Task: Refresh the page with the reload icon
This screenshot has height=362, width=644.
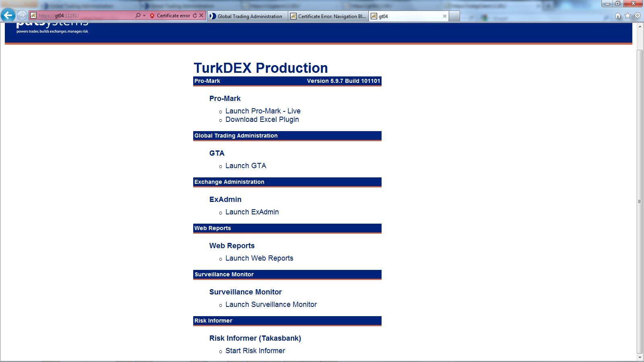Action: [195, 15]
